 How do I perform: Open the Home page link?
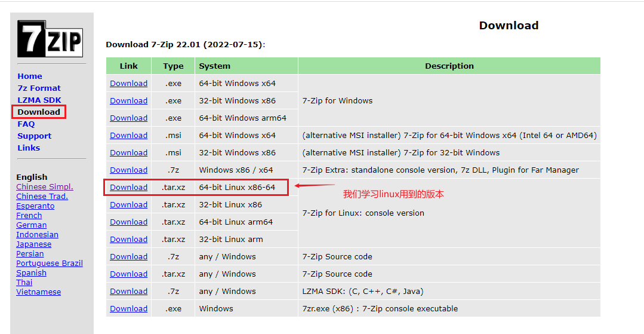[x=30, y=76]
